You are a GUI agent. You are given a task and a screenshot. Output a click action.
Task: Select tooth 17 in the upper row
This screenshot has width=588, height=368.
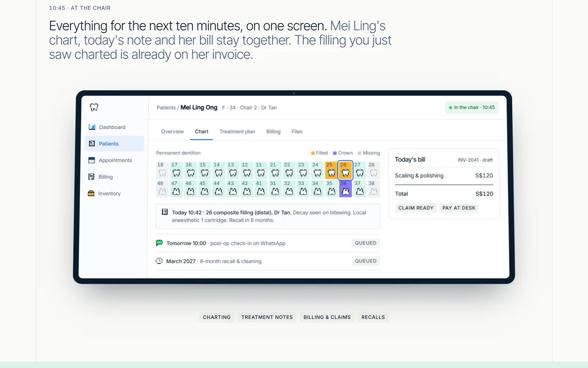click(176, 170)
